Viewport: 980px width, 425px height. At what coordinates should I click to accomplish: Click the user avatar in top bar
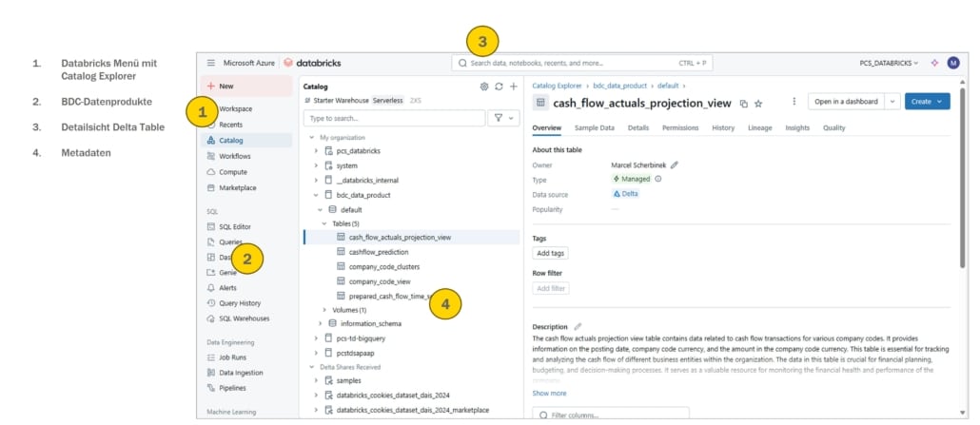952,63
